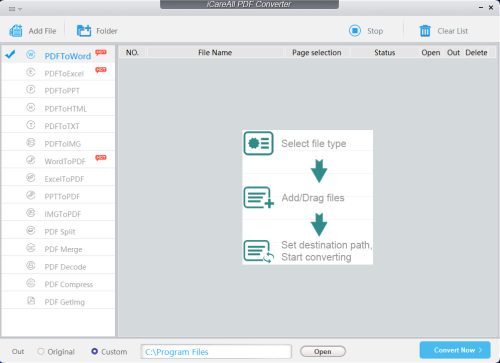Select the PDF GetImg mode icon
Viewport: 500px width, 363px height.
coord(31,301)
